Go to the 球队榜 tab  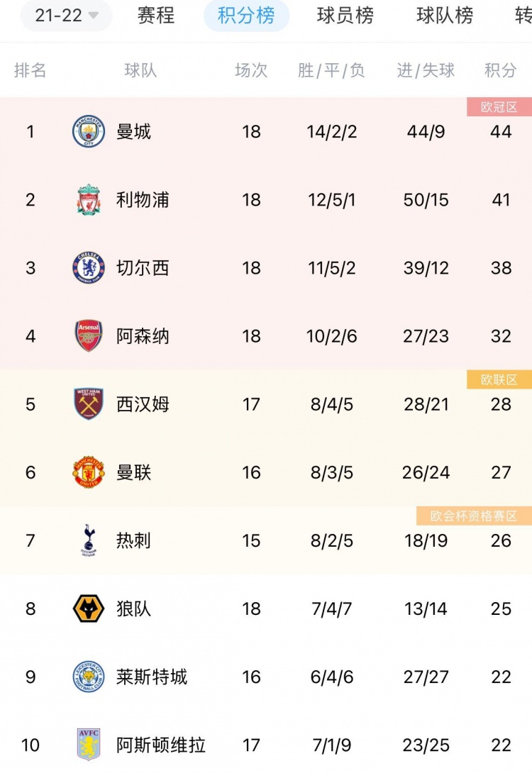(445, 16)
